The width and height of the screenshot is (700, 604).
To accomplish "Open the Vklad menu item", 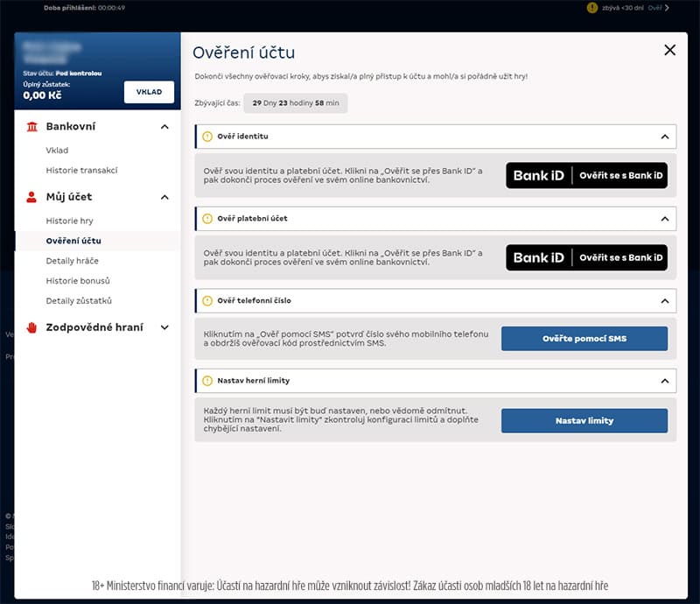I will pyautogui.click(x=57, y=151).
